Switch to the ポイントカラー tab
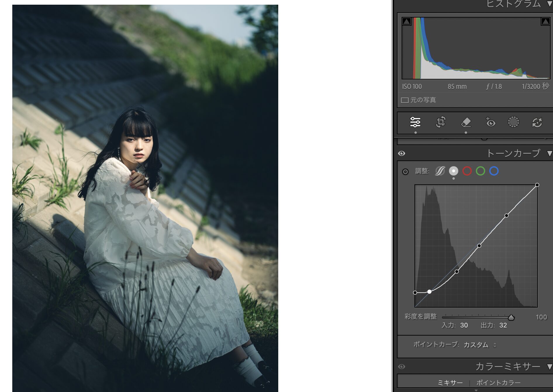The width and height of the screenshot is (553, 392). click(x=498, y=383)
